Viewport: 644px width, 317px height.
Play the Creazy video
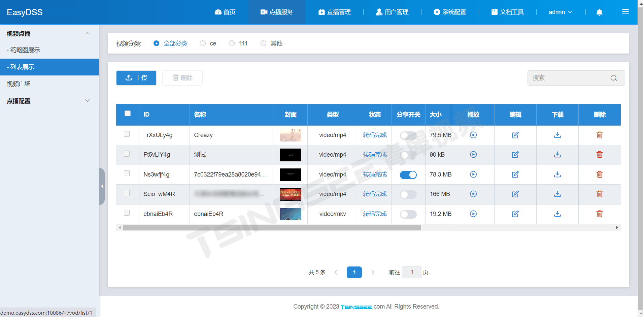(473, 135)
